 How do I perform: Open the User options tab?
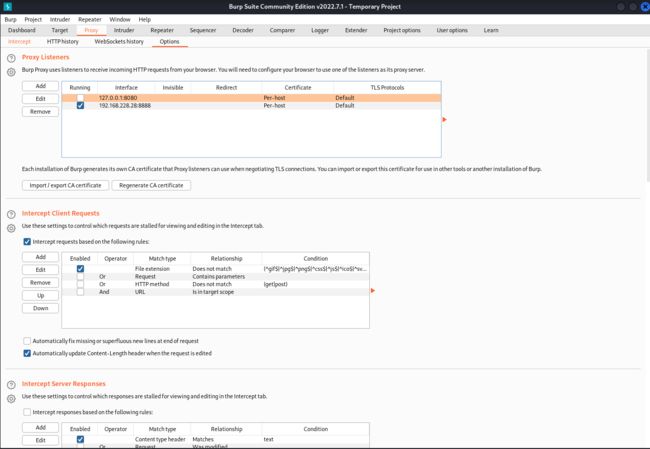coord(452,30)
